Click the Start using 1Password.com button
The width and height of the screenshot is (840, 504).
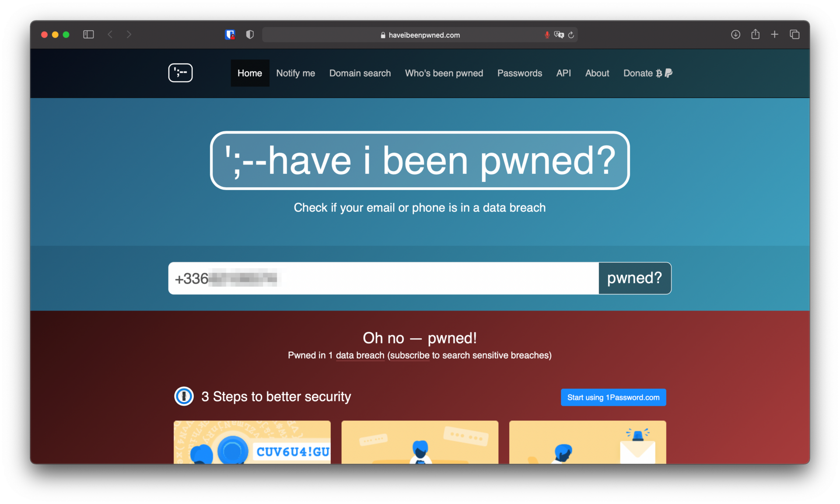(x=613, y=397)
